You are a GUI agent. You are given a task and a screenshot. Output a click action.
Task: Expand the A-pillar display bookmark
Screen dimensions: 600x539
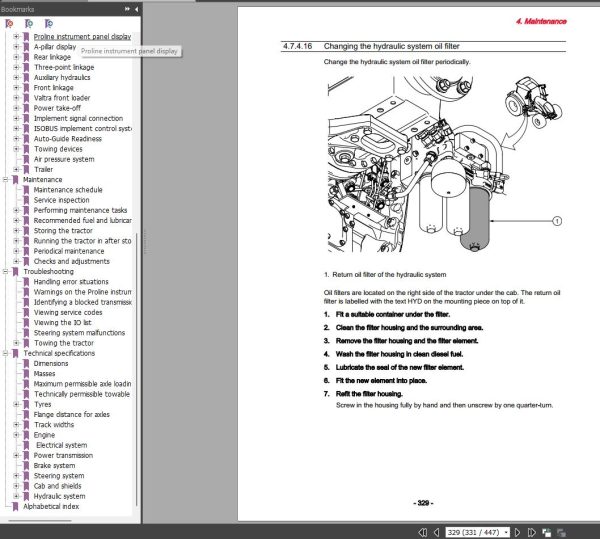16,47
